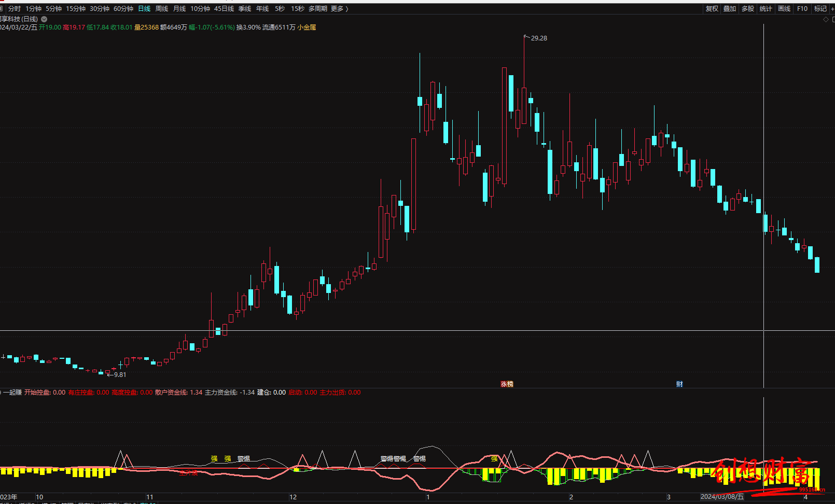Viewport: 835px width, 504px height.
Task: Click the 29.28 high price label
Action: [x=539, y=38]
